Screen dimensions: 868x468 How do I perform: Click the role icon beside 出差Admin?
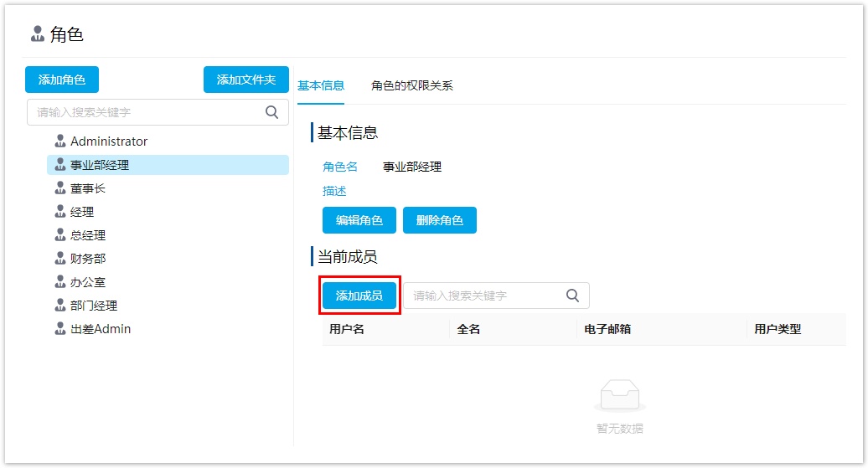[60, 328]
